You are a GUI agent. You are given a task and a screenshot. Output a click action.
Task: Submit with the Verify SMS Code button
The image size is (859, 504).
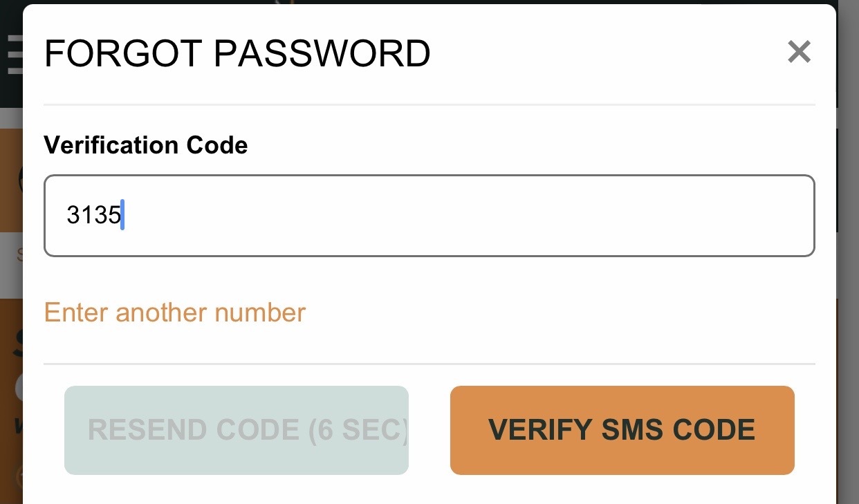click(622, 430)
